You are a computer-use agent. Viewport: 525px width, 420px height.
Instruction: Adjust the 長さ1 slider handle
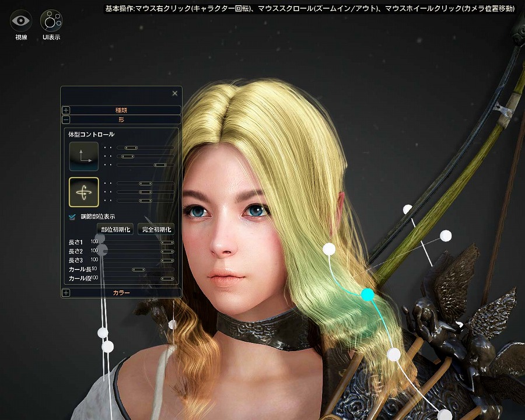click(x=167, y=242)
